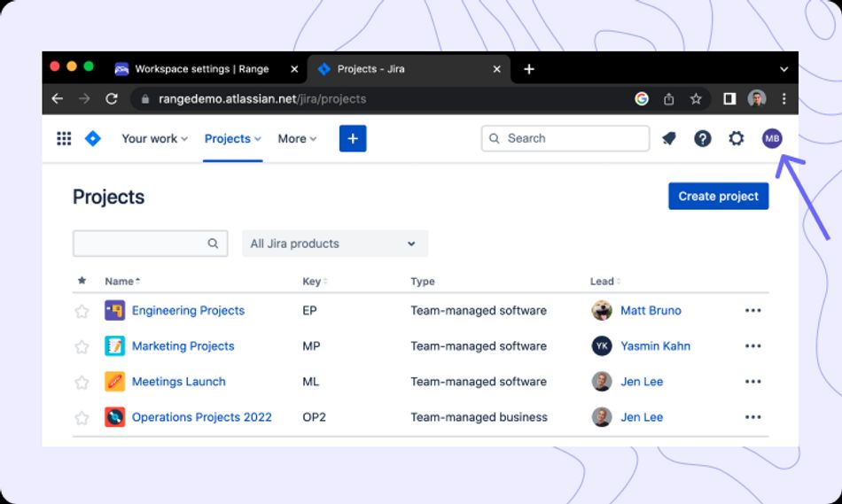This screenshot has width=842, height=504.
Task: Click the Marketing Projects project icon
Action: [x=115, y=346]
